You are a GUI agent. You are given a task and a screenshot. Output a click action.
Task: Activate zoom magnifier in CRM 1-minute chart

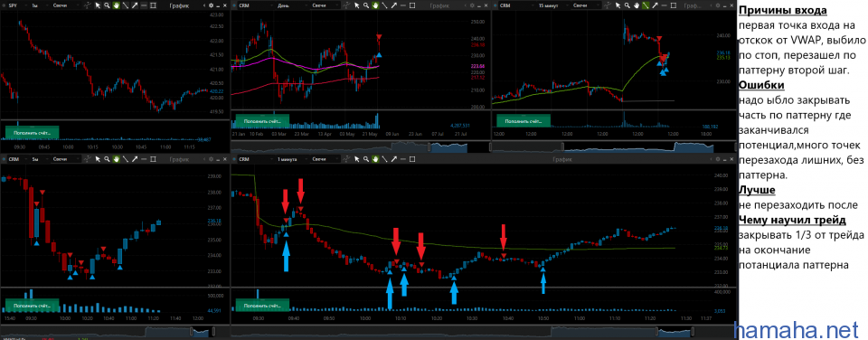point(366,159)
